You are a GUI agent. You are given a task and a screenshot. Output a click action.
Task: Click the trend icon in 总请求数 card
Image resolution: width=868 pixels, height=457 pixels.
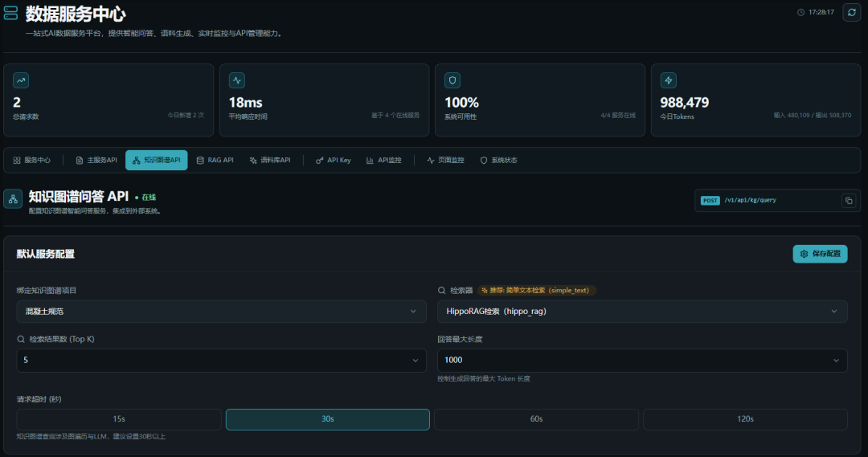point(21,80)
